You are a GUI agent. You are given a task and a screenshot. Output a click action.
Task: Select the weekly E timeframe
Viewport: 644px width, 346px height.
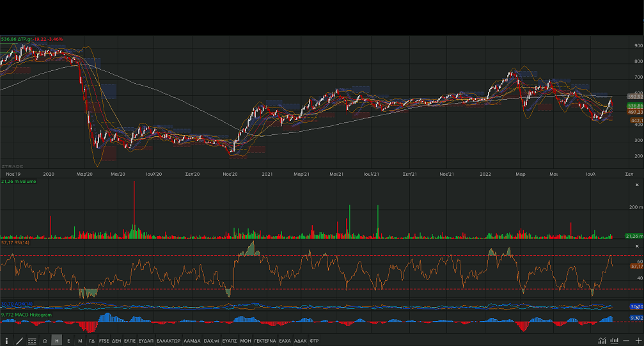(68, 341)
